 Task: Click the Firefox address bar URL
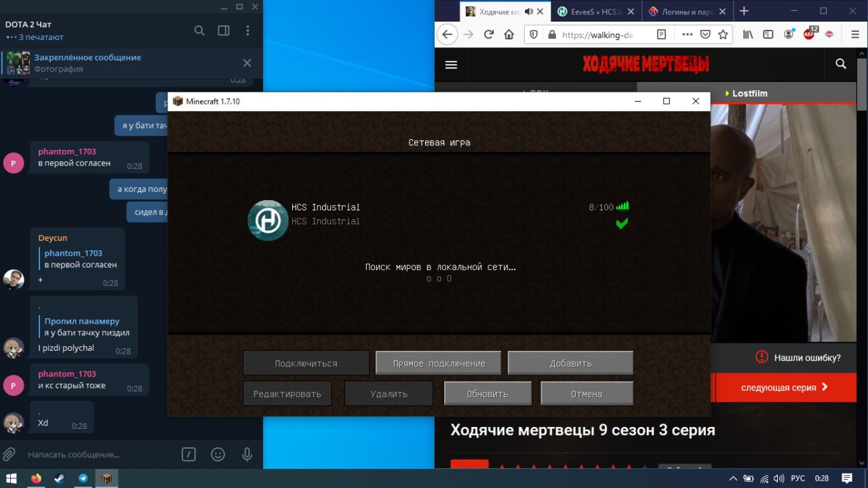click(x=597, y=35)
